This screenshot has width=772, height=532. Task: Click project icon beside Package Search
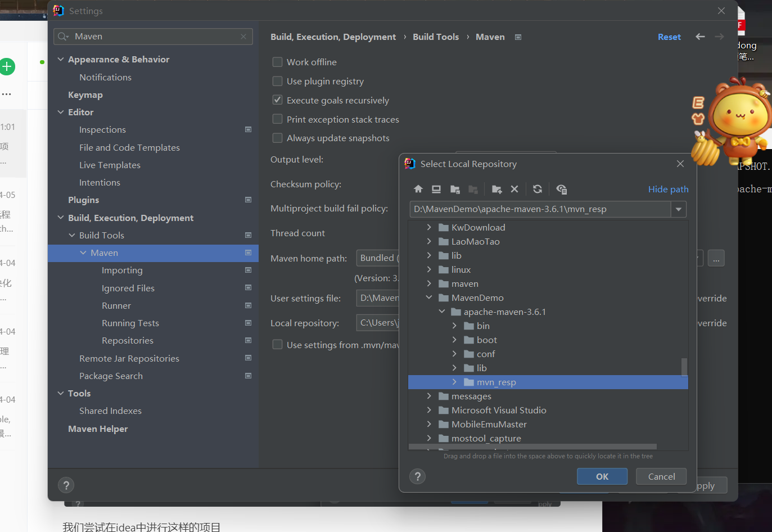248,376
